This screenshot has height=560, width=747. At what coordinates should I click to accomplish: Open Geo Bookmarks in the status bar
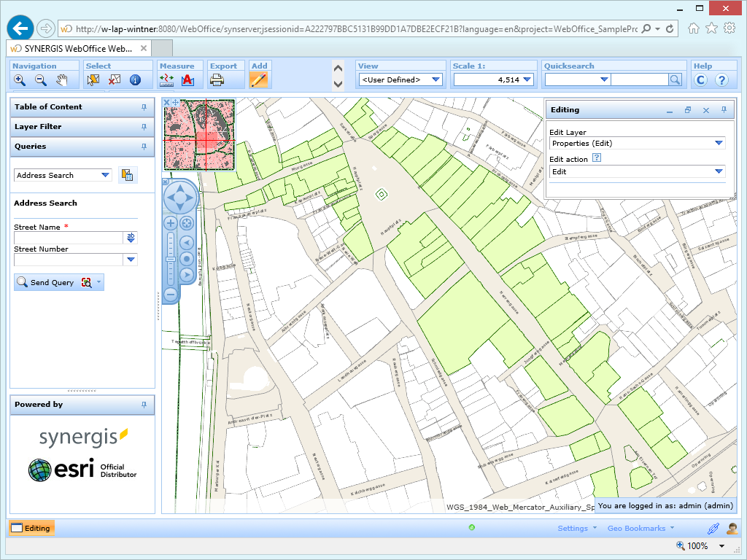point(639,527)
